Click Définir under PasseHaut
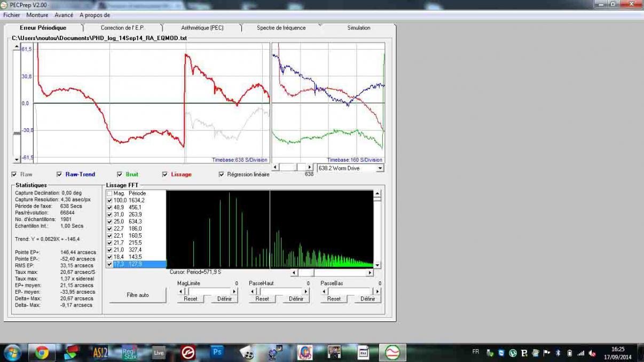644x362 pixels. pyautogui.click(x=296, y=299)
